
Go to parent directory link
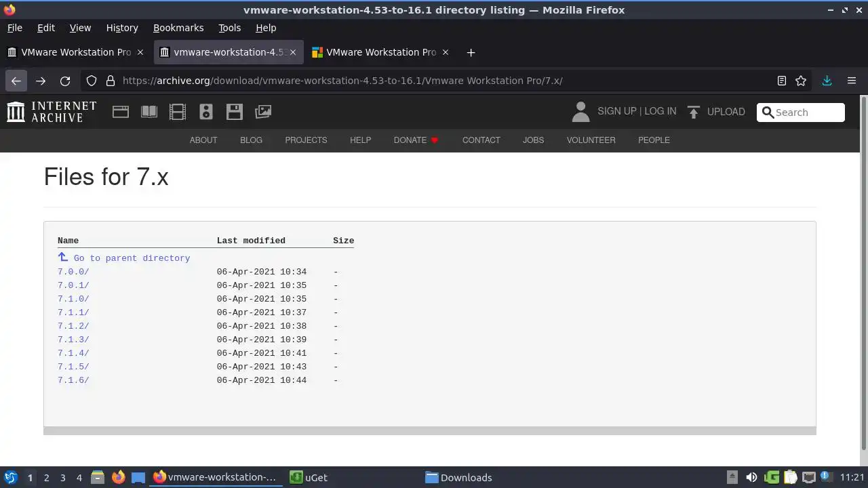[x=124, y=258]
